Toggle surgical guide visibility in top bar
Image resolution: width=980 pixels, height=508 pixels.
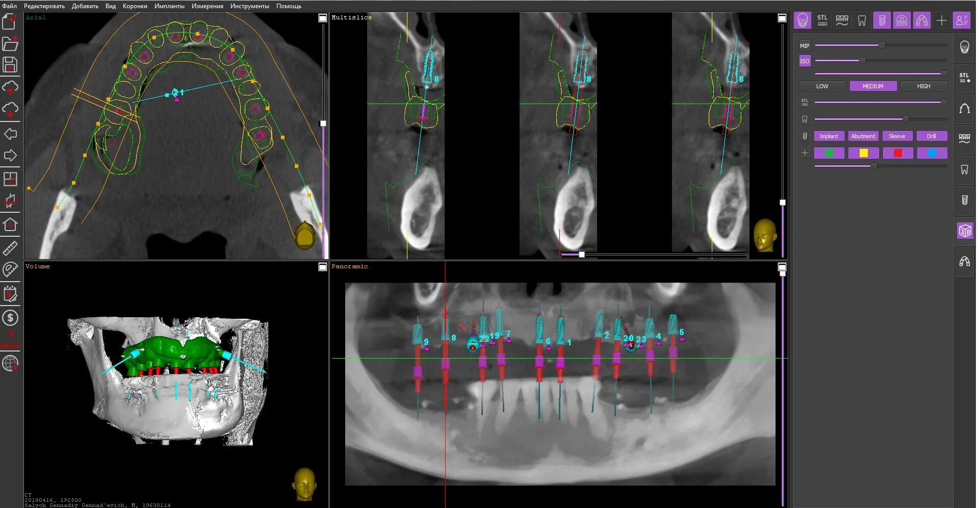[x=922, y=20]
